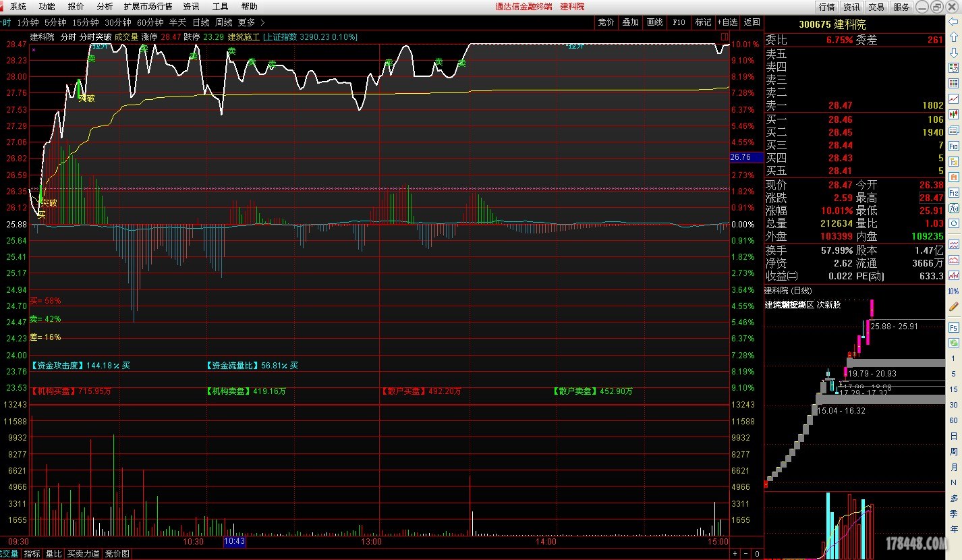Select monthly 月 period in sidebar
The height and width of the screenshot is (560, 962).
[x=954, y=467]
